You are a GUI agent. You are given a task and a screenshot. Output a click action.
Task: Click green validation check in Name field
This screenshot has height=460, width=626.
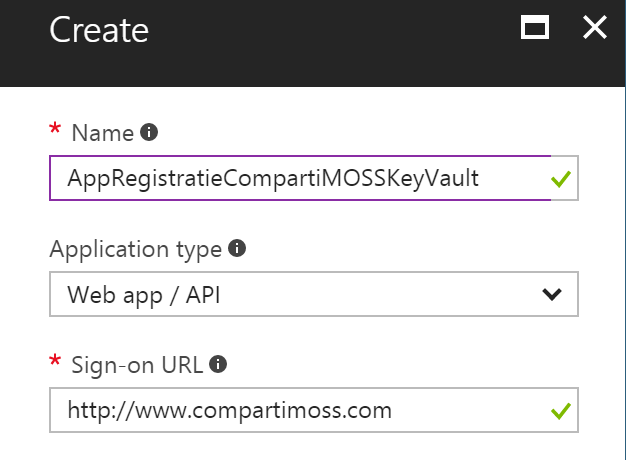561,179
